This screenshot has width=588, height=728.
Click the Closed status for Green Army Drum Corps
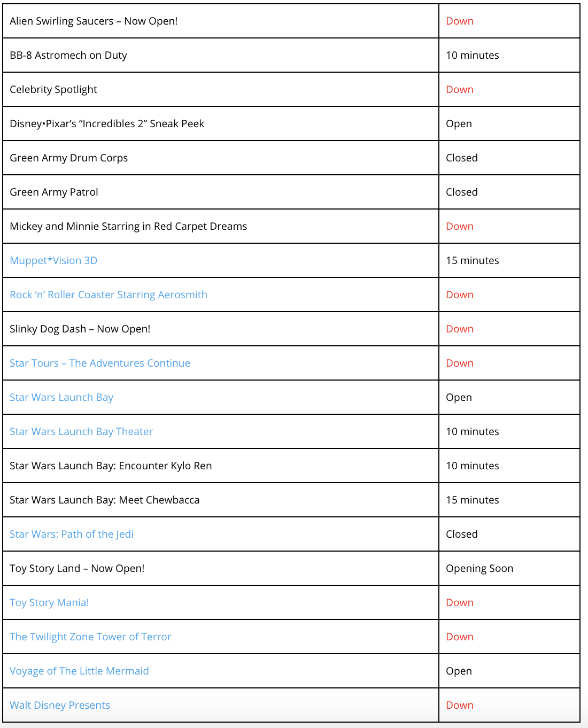tap(461, 158)
